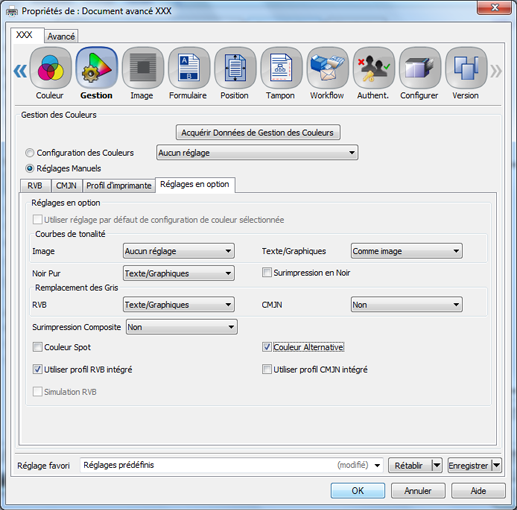Open the Image tone curve dropdown
This screenshot has width=517, height=510.
[x=179, y=251]
